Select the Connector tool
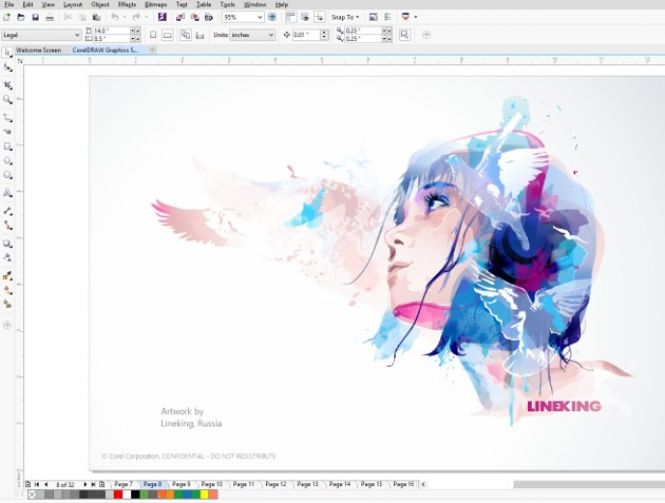665x503 pixels. tap(8, 225)
